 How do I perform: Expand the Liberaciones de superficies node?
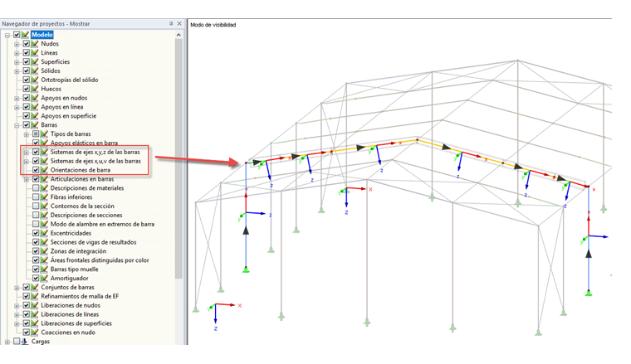click(x=17, y=324)
